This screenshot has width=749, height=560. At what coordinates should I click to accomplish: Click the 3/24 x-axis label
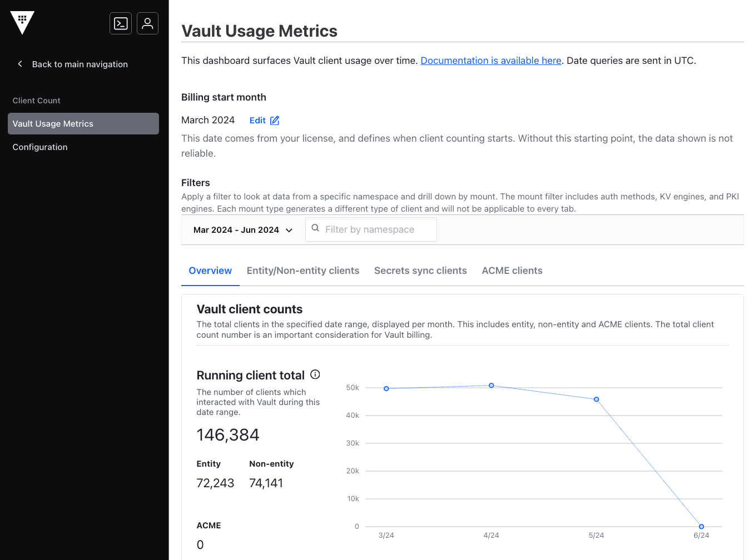click(386, 536)
